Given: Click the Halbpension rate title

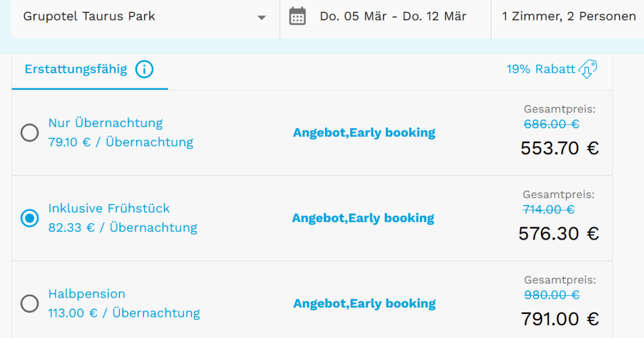Looking at the screenshot, I should pyautogui.click(x=87, y=294).
